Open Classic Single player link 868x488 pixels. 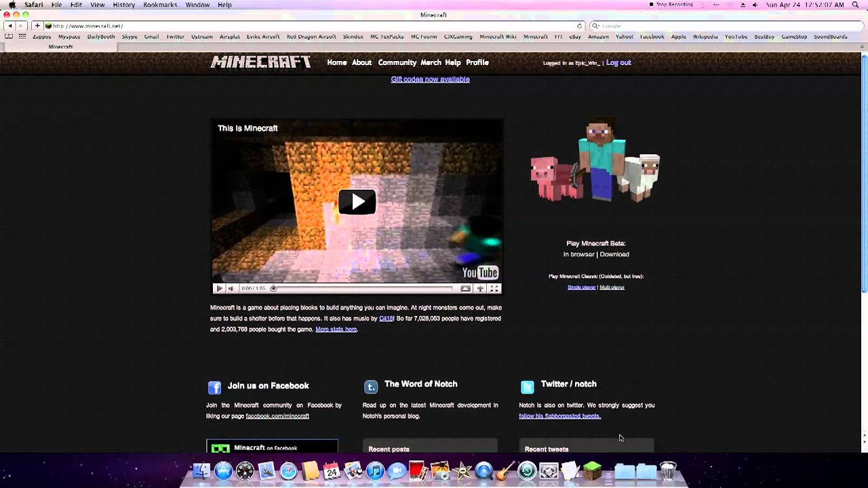pos(581,287)
